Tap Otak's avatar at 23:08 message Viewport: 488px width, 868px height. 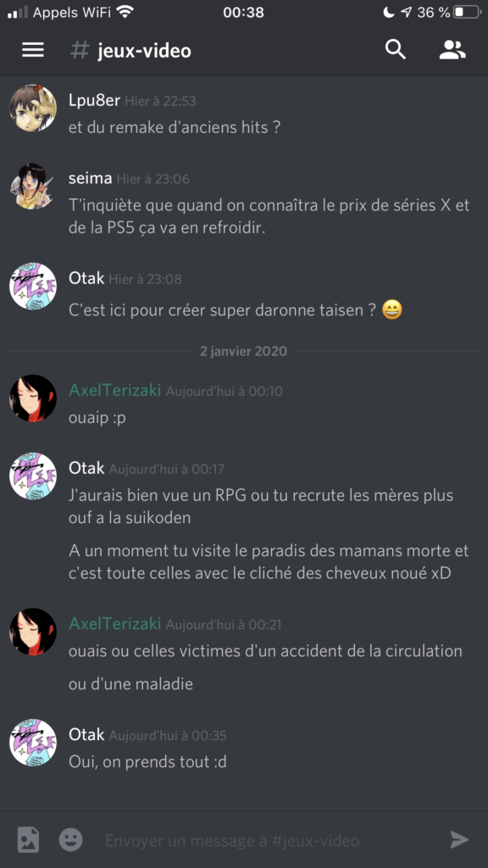pyautogui.click(x=33, y=287)
